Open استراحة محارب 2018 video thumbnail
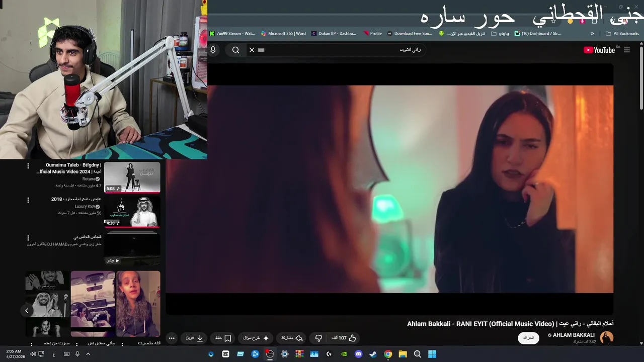 coord(132,212)
